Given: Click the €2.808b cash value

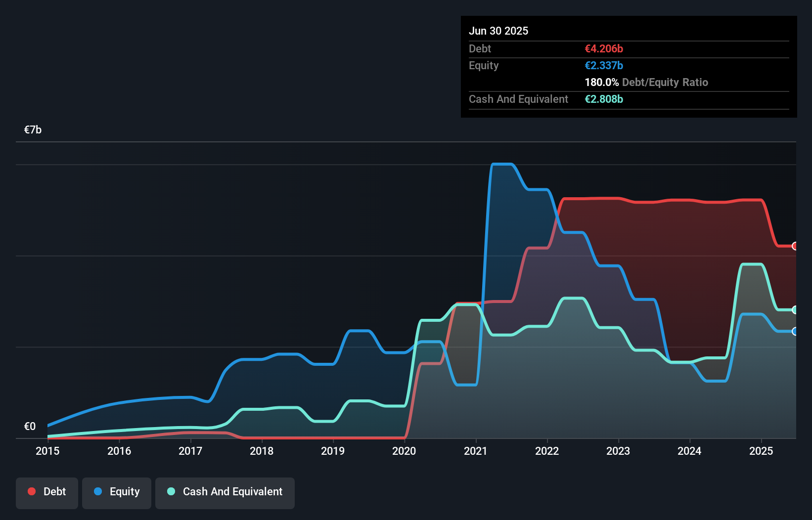Looking at the screenshot, I should point(604,99).
